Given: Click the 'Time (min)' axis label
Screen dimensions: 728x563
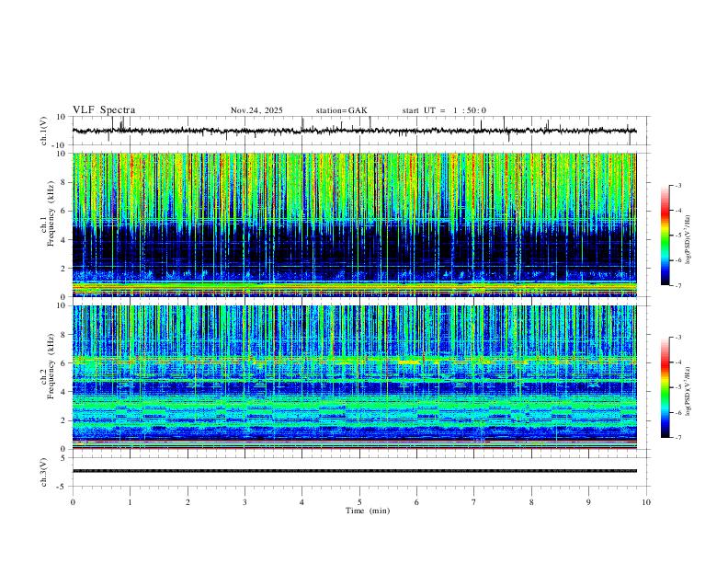Looking at the screenshot, I should pos(368,511).
